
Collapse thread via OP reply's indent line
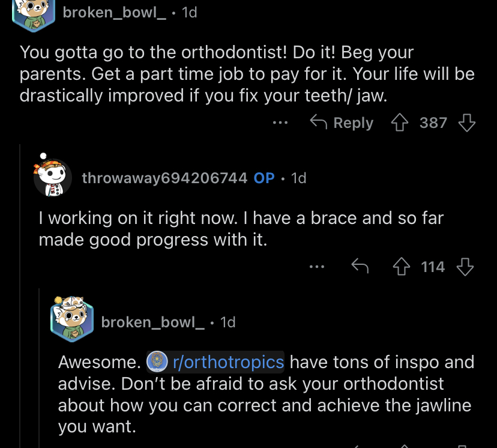[x=20, y=295]
